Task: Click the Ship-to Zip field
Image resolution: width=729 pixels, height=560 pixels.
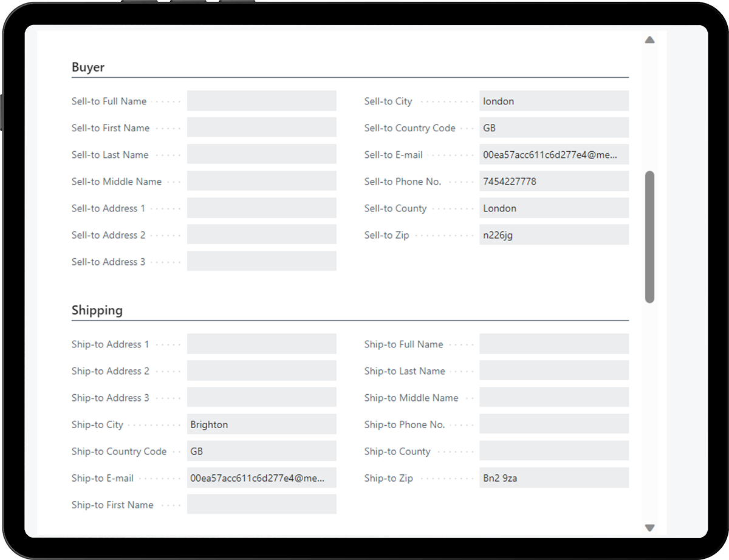Action: click(x=553, y=478)
